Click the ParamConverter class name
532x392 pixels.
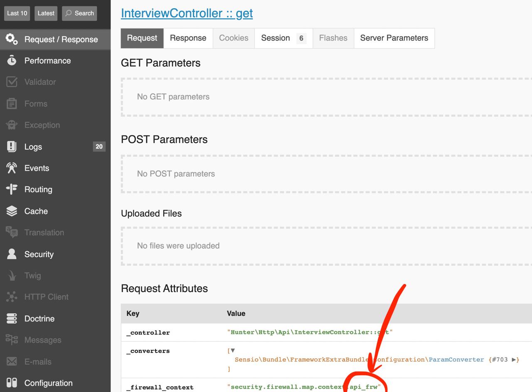(x=456, y=360)
